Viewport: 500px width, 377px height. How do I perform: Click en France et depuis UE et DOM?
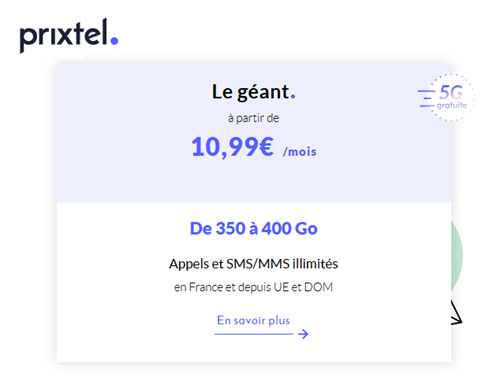point(253,287)
